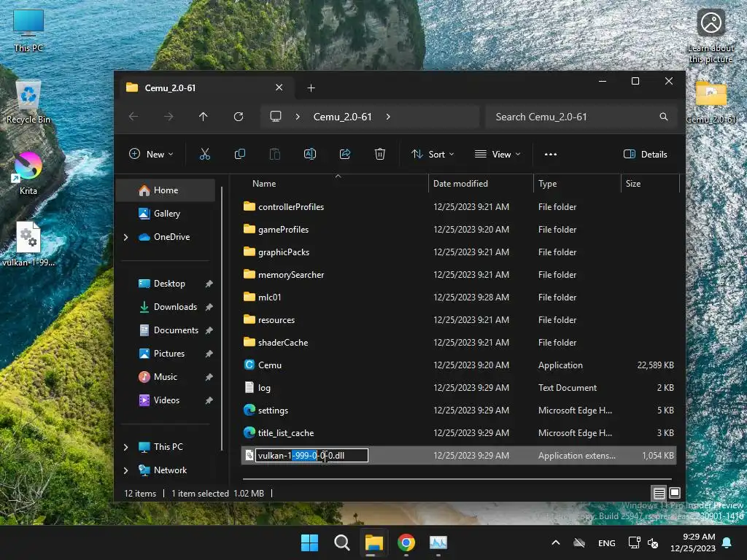The height and width of the screenshot is (560, 747).
Task: Toggle the Details pane button
Action: (x=646, y=155)
